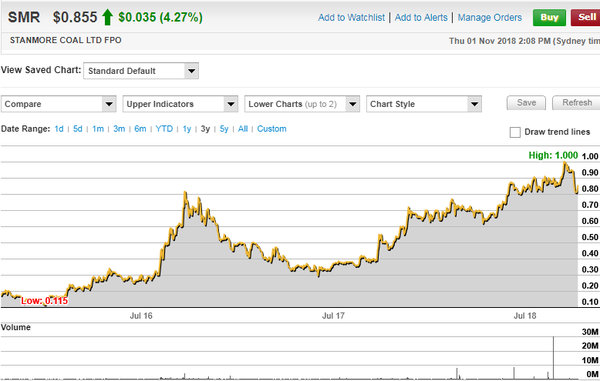Select the 6m date range
Image resolution: width=600 pixels, height=381 pixels.
(140, 129)
